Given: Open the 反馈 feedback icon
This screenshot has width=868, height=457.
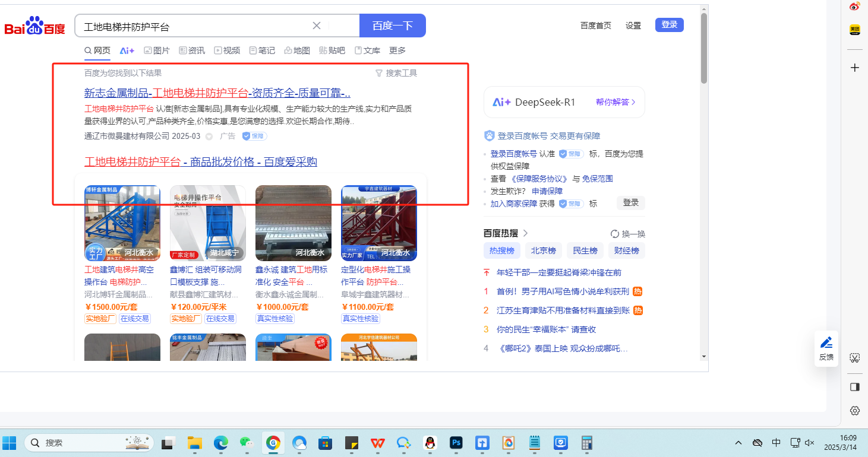Looking at the screenshot, I should [826, 348].
